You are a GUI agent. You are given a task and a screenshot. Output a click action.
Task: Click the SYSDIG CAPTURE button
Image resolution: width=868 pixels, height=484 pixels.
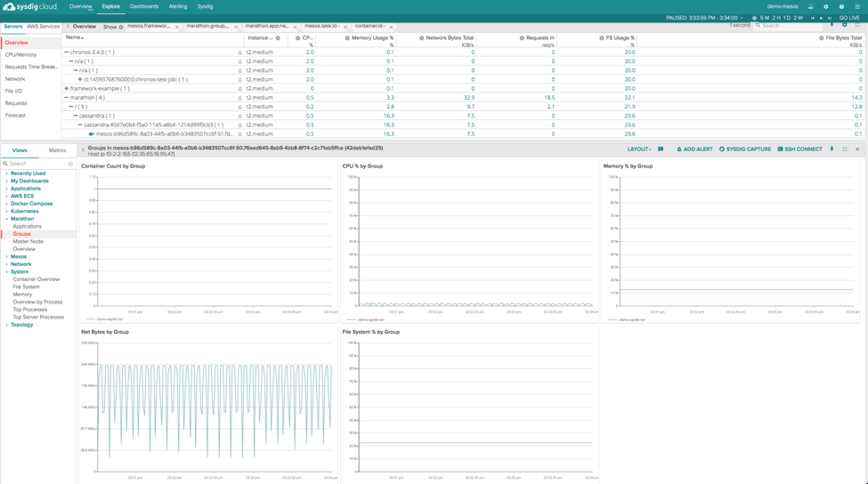744,149
